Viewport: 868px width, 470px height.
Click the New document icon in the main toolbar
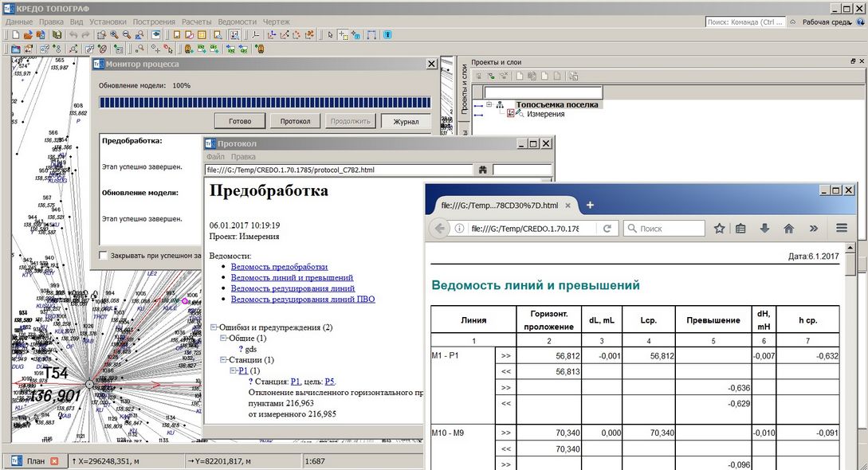[17, 35]
